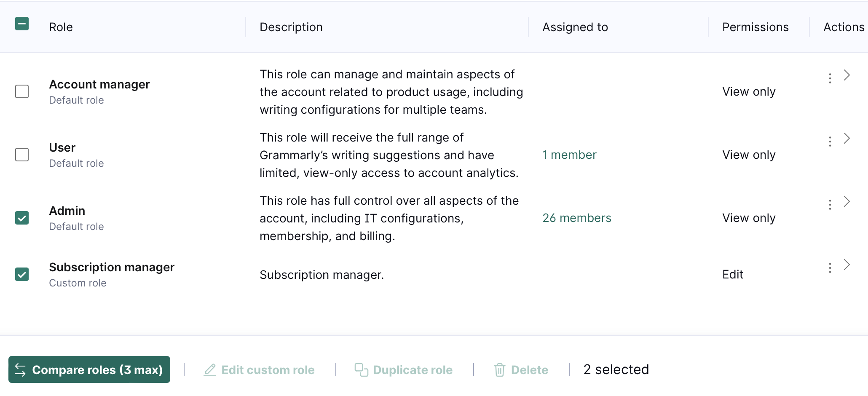
Task: Uncheck the Admin role checkbox
Action: coord(22,218)
